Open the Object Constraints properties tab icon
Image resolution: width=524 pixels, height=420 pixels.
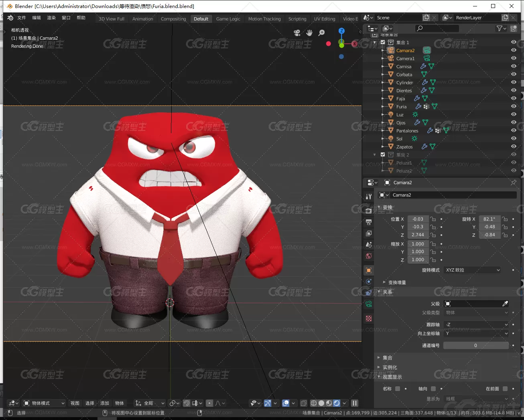[x=369, y=293]
